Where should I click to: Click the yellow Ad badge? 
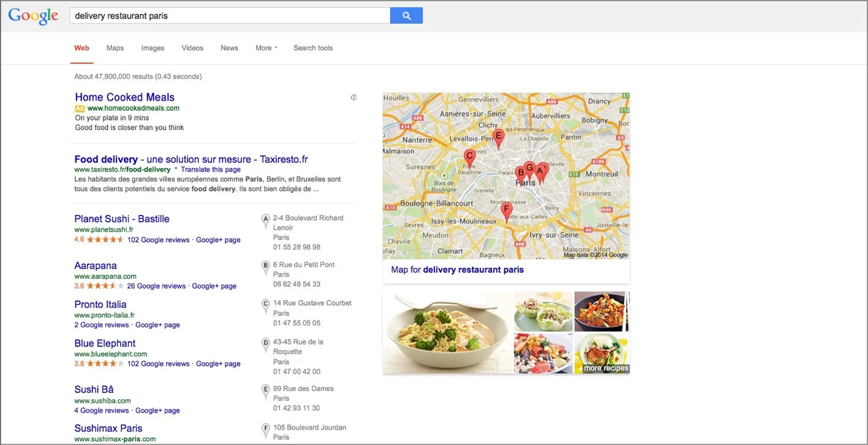click(80, 108)
